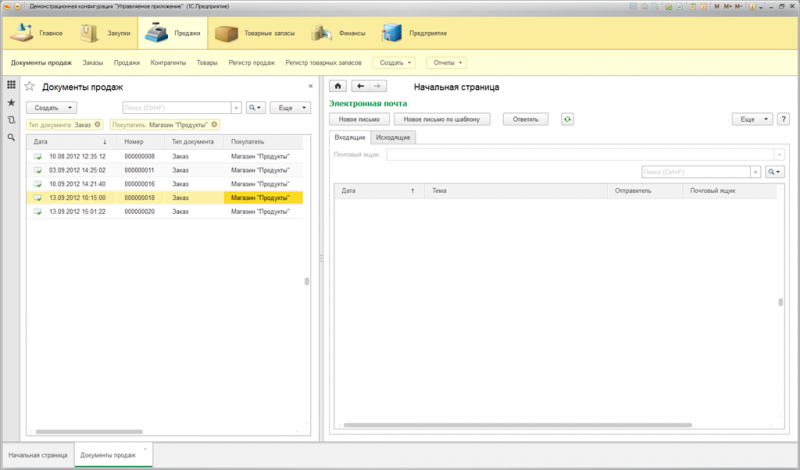Open the Товары navigation link
This screenshot has height=470, width=800.
pos(207,63)
